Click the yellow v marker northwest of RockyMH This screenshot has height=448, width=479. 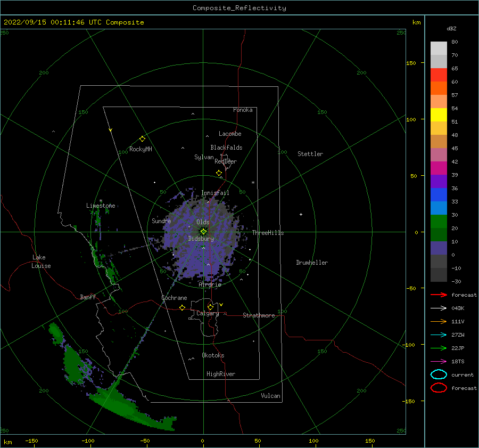coord(111,130)
